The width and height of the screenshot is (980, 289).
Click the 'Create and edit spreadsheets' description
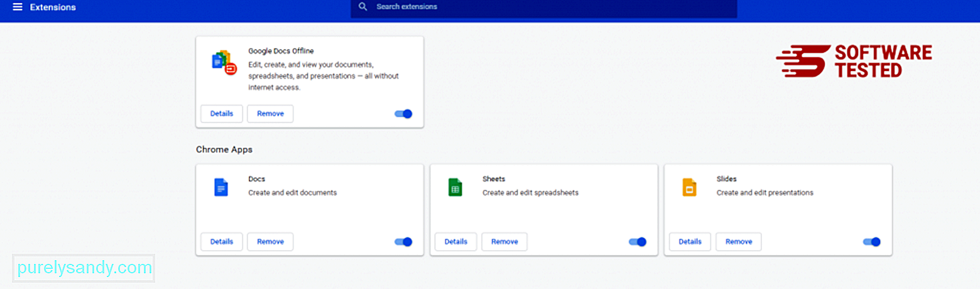coord(530,193)
